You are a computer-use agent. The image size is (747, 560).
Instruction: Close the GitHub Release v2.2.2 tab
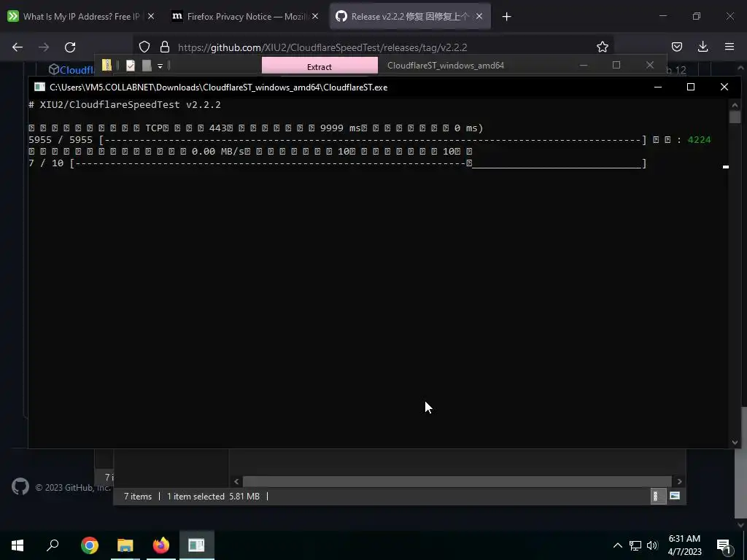(x=479, y=16)
